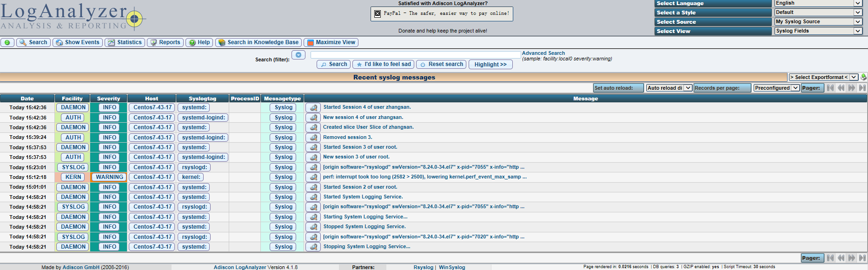Viewport: 868px width, 270px height.
Task: Click the SYSLOG facility cell at 15:23:01
Action: click(73, 167)
